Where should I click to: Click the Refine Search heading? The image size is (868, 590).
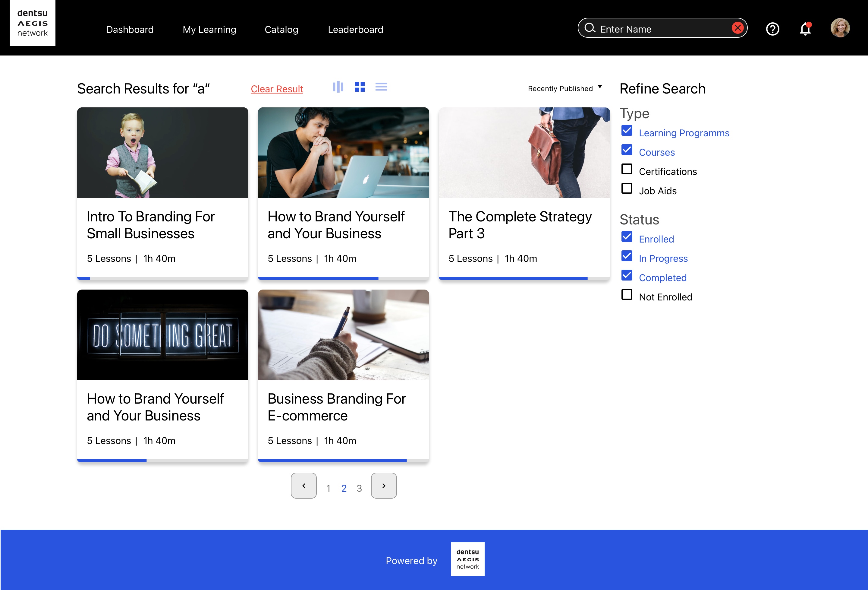pos(662,89)
